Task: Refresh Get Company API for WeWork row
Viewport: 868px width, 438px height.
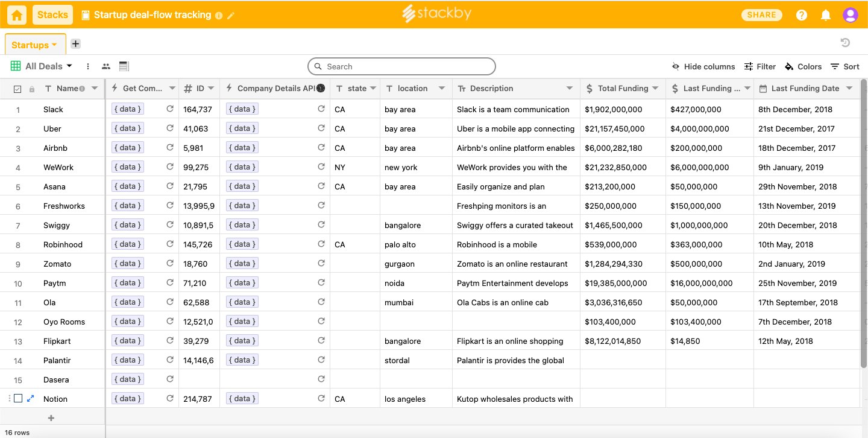Action: [x=170, y=167]
